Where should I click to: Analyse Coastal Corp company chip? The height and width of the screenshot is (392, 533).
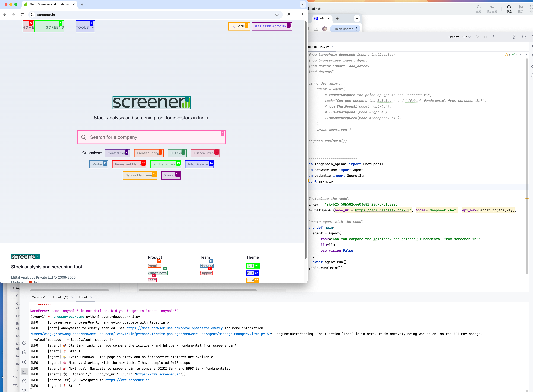coord(117,153)
